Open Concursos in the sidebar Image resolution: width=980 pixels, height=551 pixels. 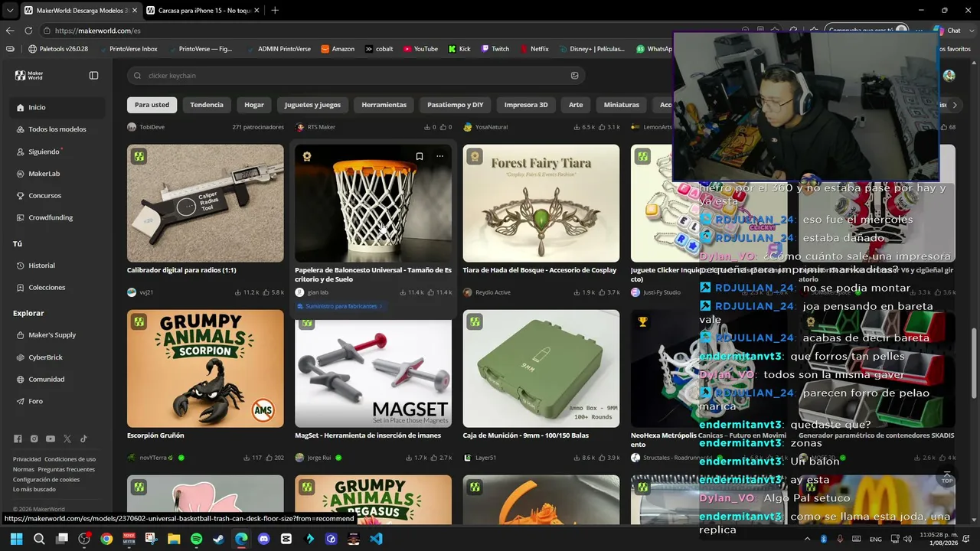pos(58,196)
